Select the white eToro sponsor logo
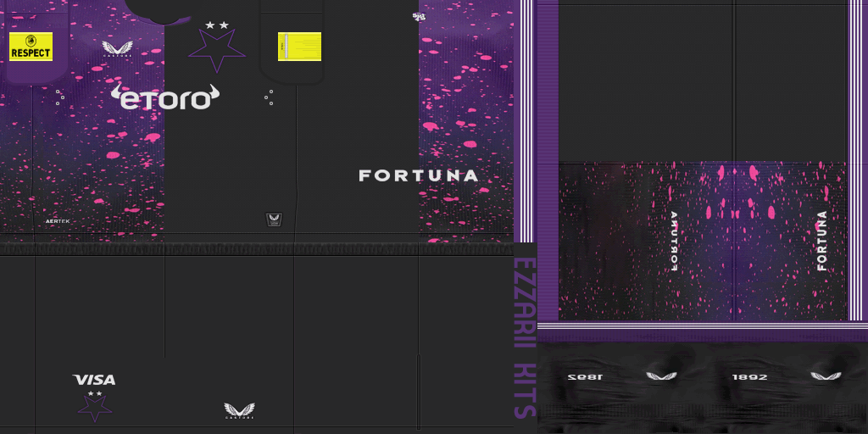The width and height of the screenshot is (868, 434). [x=165, y=97]
